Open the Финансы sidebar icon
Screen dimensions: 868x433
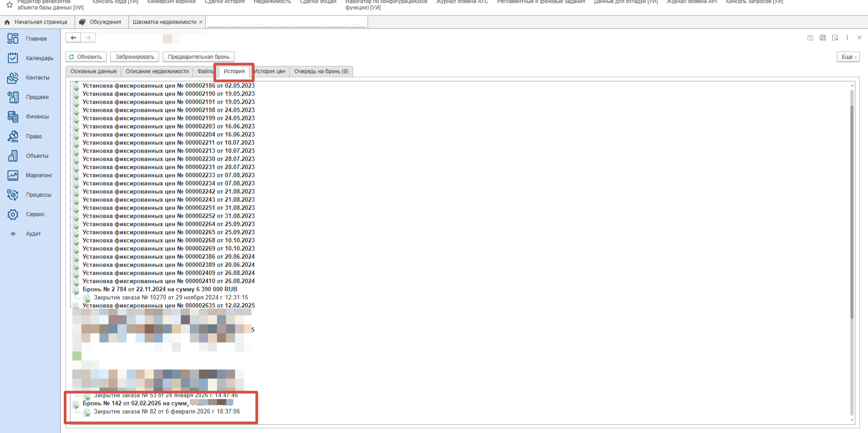(13, 117)
